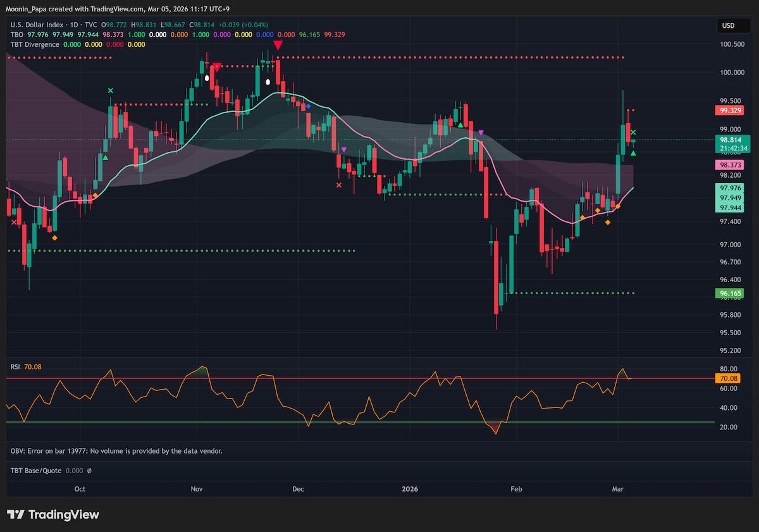The width and height of the screenshot is (759, 532).
Task: Click the Dec label on the time axis
Action: click(x=299, y=489)
